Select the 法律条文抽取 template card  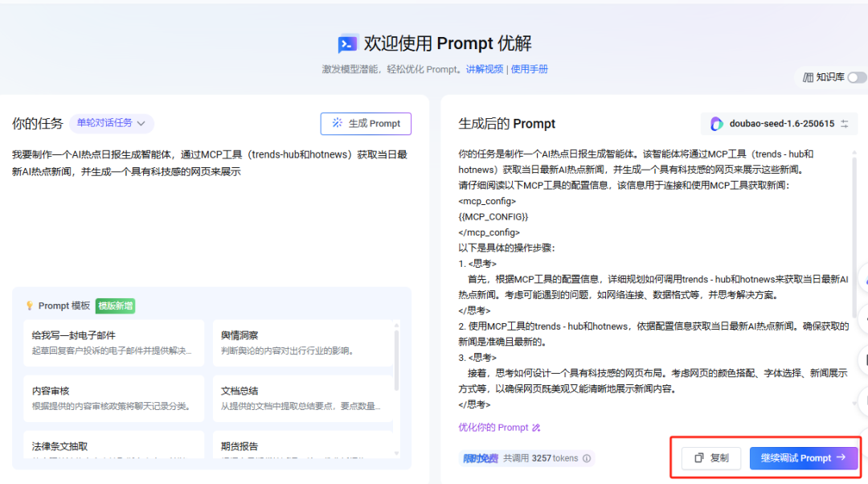pyautogui.click(x=113, y=445)
